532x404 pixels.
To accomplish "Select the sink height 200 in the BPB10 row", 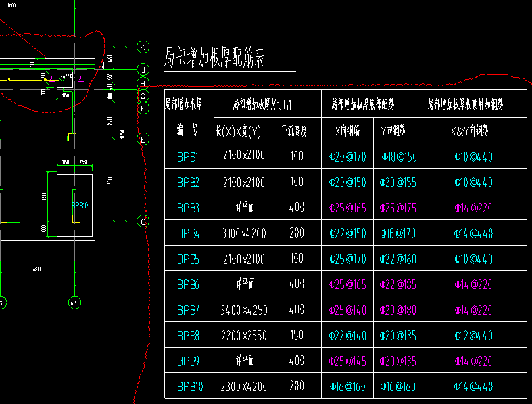I will (x=297, y=386).
